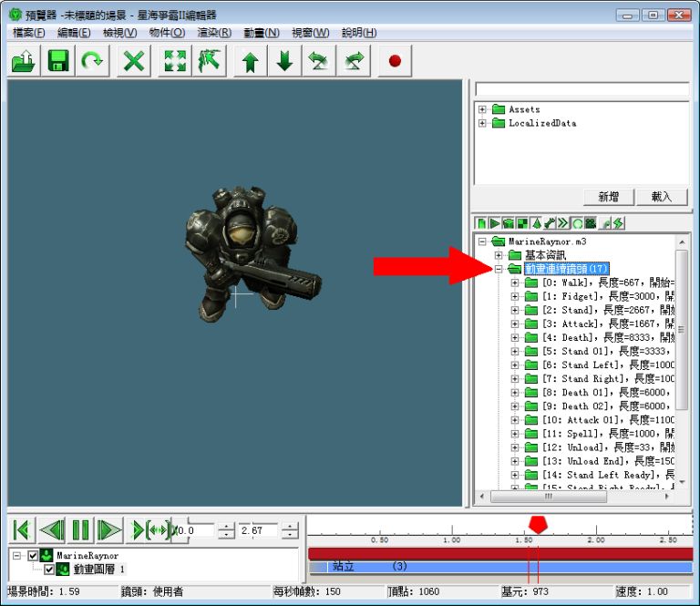Click the vertical scrollbar of the model tree
The width and height of the screenshot is (700, 606).
coord(681,330)
